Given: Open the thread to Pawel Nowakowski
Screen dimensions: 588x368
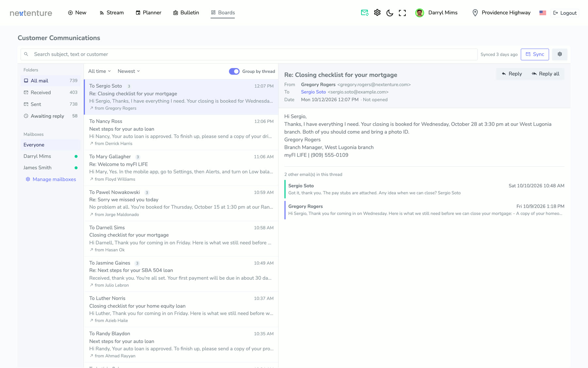Looking at the screenshot, I should click(181, 203).
